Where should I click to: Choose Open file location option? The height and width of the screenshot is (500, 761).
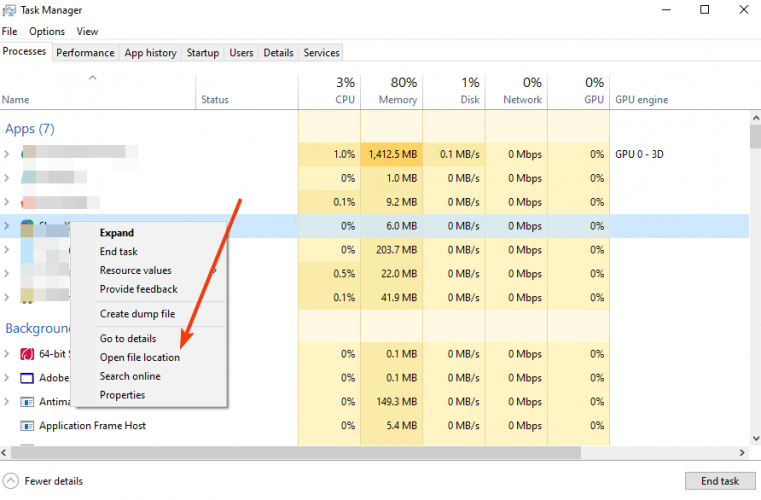click(x=148, y=357)
